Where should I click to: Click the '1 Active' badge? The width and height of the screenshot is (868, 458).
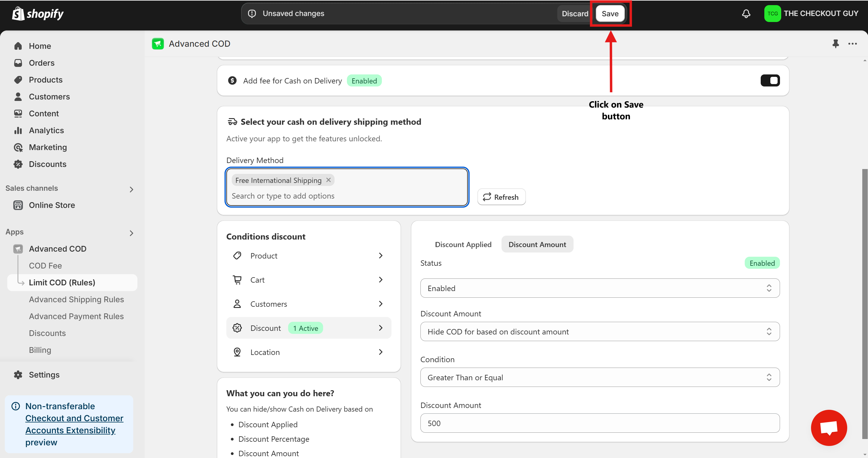[x=306, y=328]
